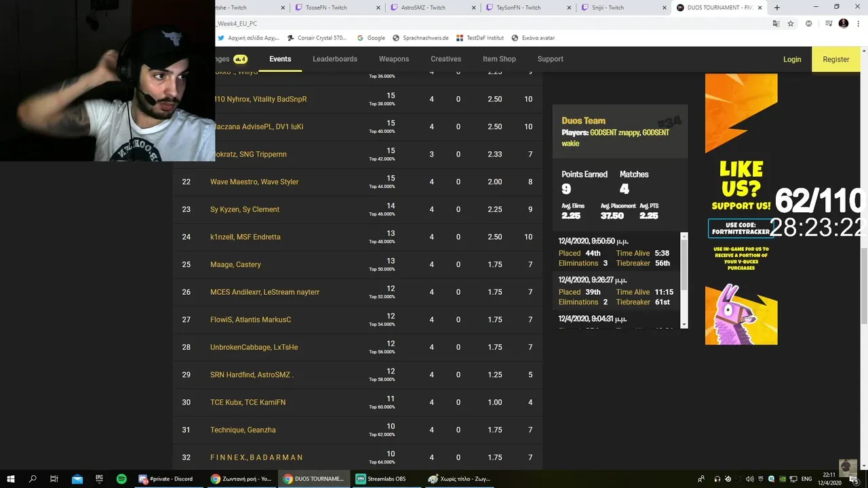Close the Snijii Twitch tab
868x488 pixels.
(x=665, y=7)
